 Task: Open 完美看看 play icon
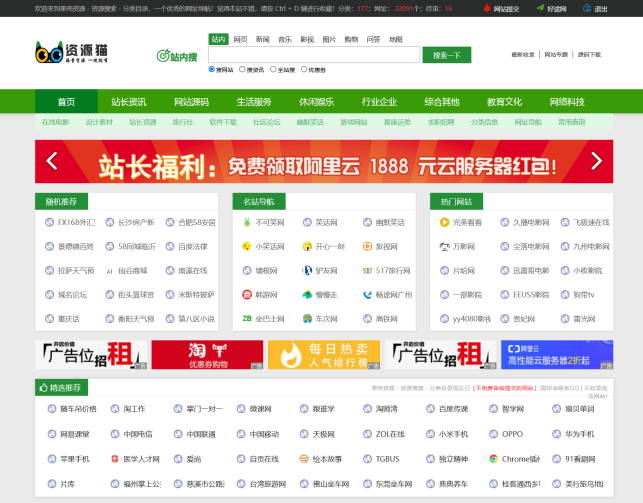coord(445,222)
